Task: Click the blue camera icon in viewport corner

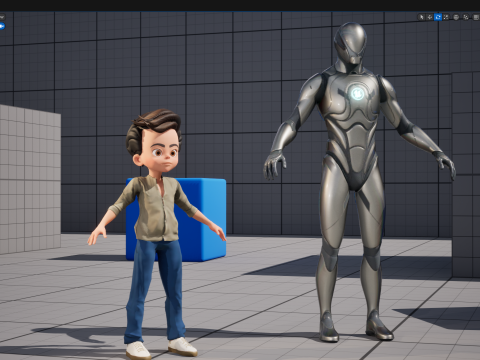Action: [2, 26]
